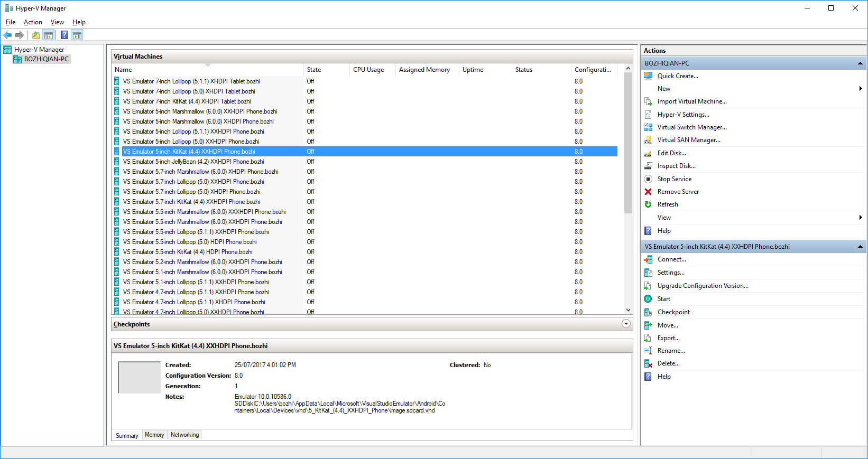Select BOZHIQIAN-PC in the tree
This screenshot has height=459, width=868.
click(47, 59)
